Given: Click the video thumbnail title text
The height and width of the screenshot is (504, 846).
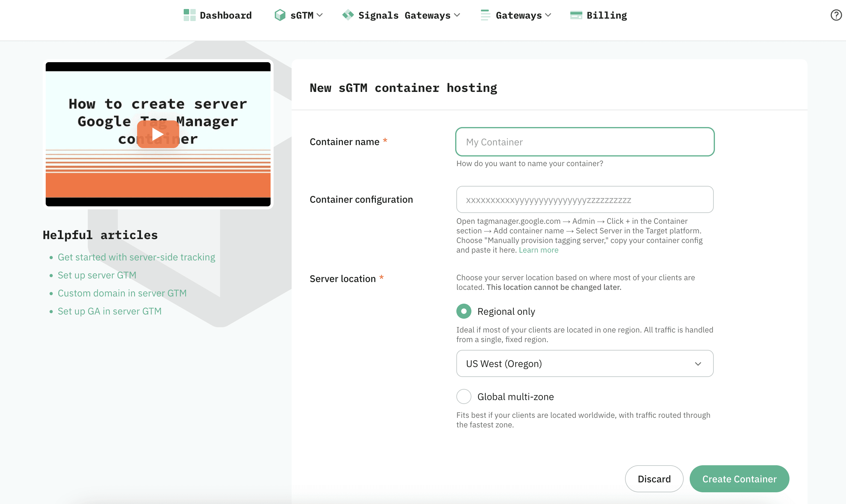Looking at the screenshot, I should click(x=158, y=121).
